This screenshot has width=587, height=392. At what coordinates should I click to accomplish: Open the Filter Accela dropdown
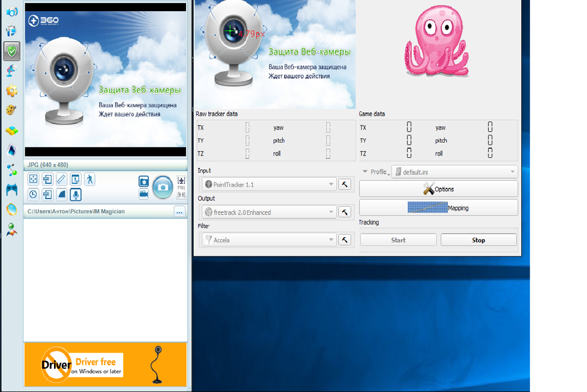point(268,240)
